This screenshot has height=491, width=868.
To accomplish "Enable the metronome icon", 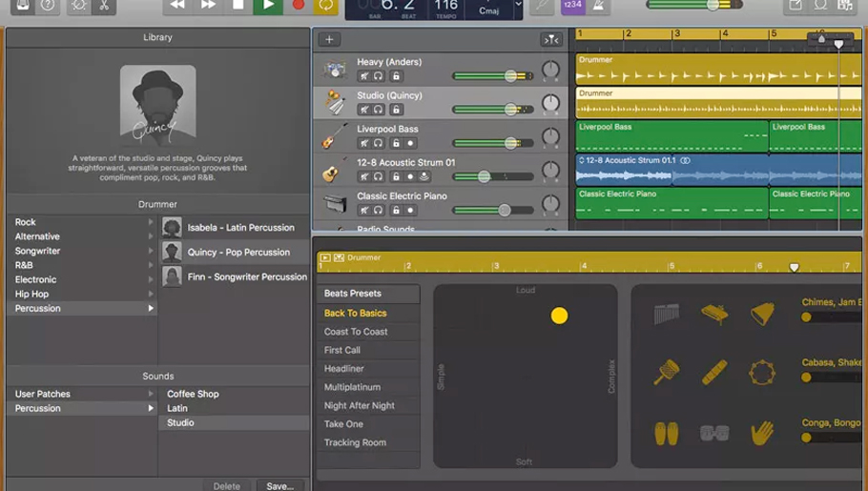I will [x=598, y=6].
